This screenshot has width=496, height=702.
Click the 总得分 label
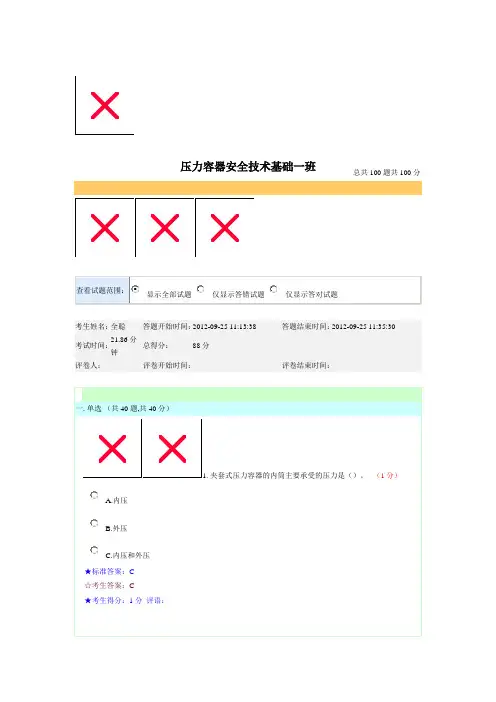[x=156, y=346]
